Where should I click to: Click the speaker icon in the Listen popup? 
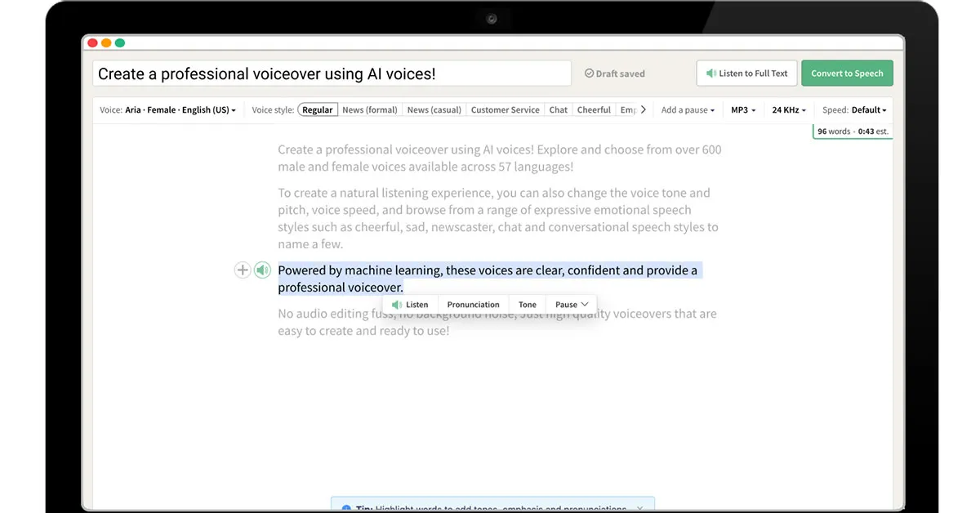click(396, 305)
